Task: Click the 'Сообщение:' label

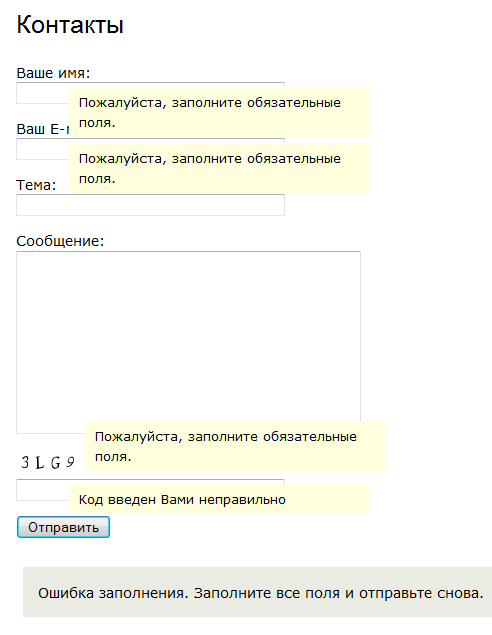Action: [x=60, y=241]
